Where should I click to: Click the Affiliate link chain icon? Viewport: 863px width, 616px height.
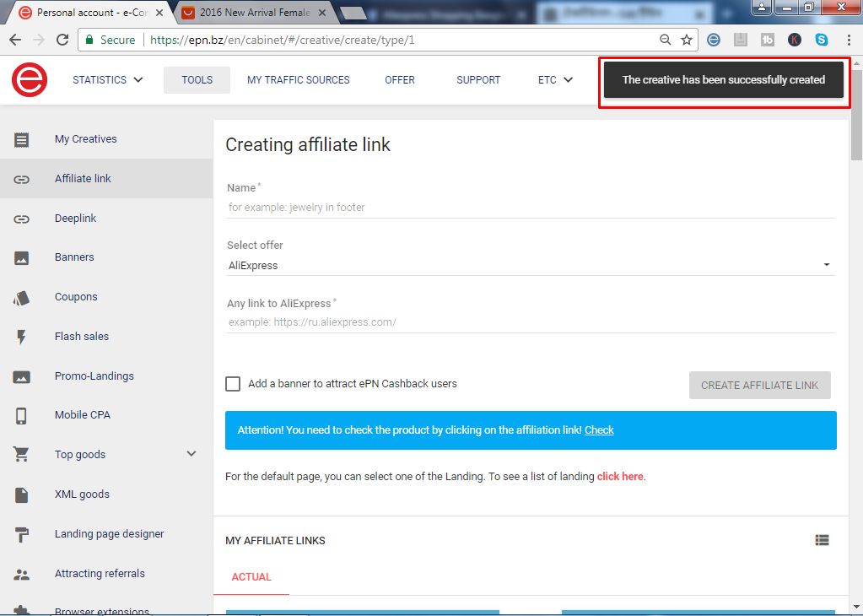(21, 180)
